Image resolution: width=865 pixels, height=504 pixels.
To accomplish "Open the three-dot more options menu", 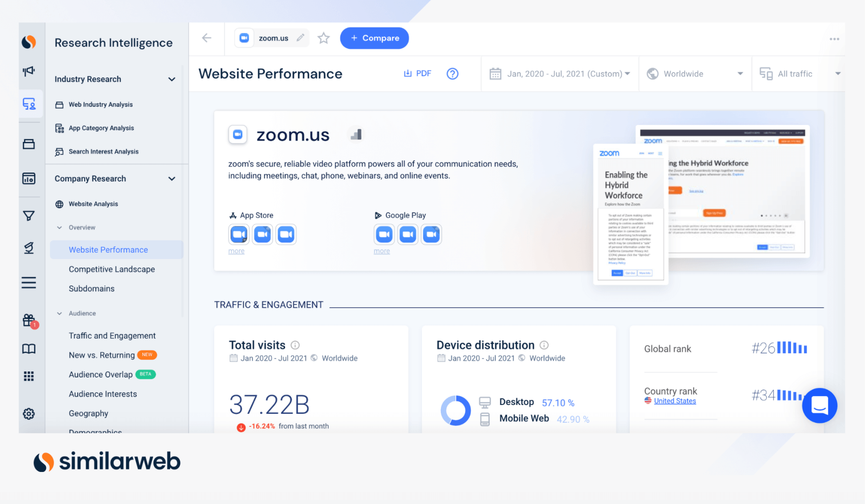I will click(834, 39).
